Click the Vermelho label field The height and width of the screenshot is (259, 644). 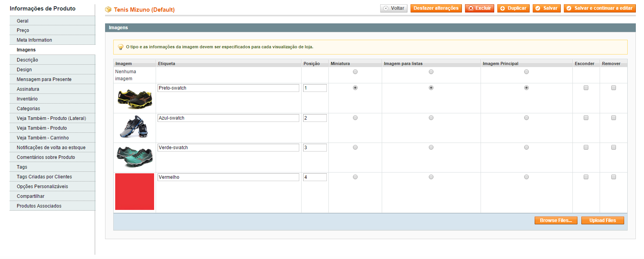[x=228, y=177]
